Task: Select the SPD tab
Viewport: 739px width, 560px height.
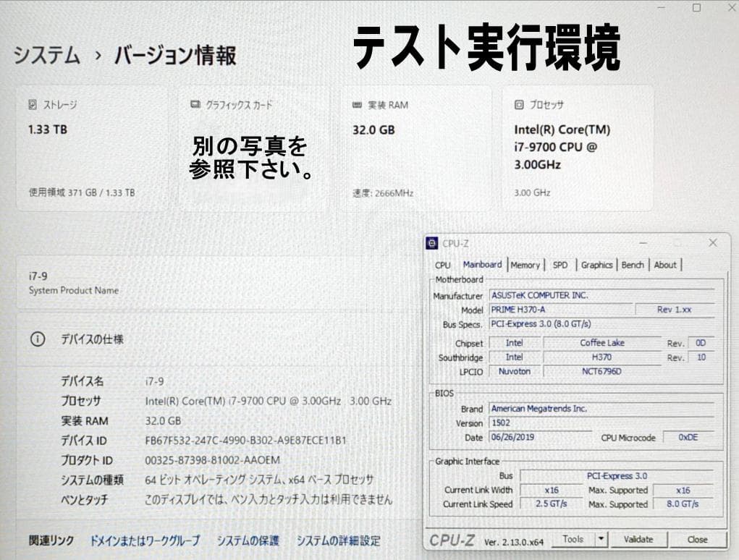Action: tap(560, 266)
